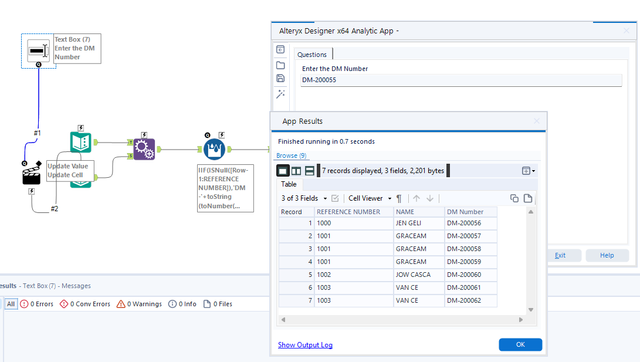Screen dimensions: 640x362
Task: Select the blue Multi-Row Formula tool
Action: [x=214, y=149]
